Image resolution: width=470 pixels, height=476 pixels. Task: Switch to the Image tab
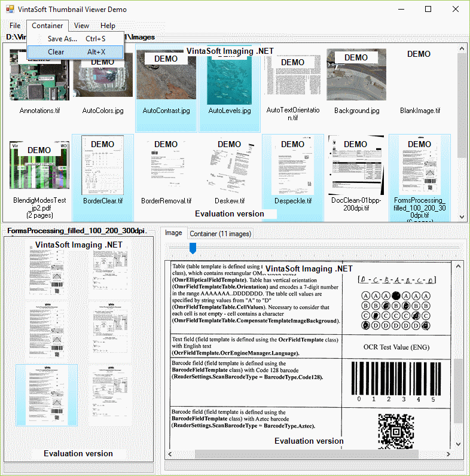173,233
